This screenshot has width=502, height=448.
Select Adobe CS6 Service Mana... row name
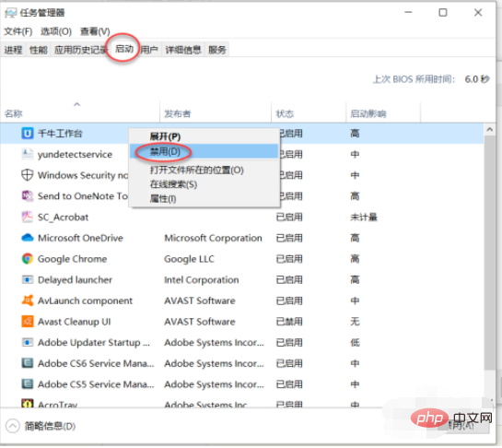tap(96, 363)
